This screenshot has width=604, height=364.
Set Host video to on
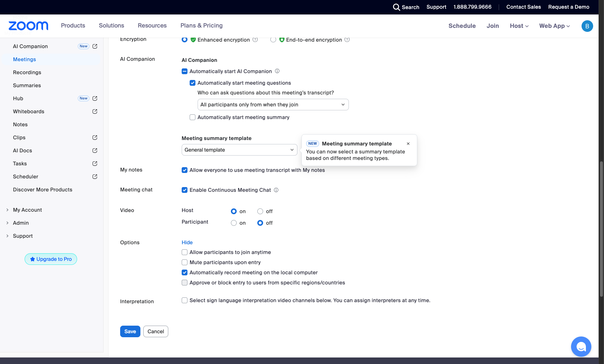coord(234,211)
